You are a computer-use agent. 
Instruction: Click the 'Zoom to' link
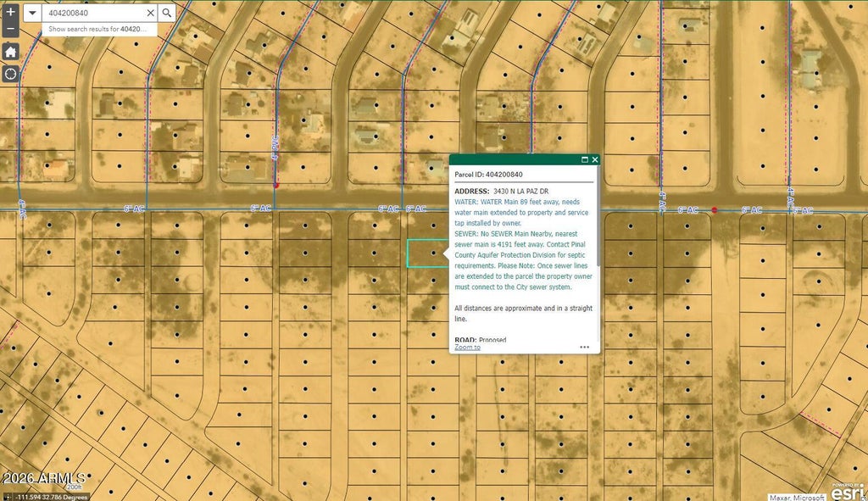467,347
